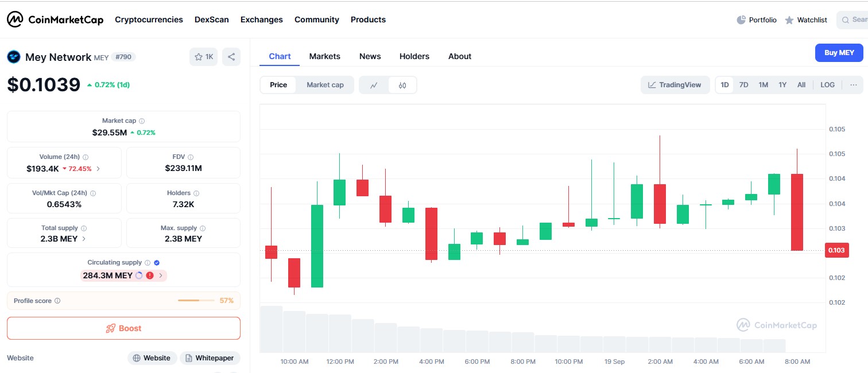Open the Website link button
This screenshot has width=868, height=373.
pyautogui.click(x=152, y=358)
